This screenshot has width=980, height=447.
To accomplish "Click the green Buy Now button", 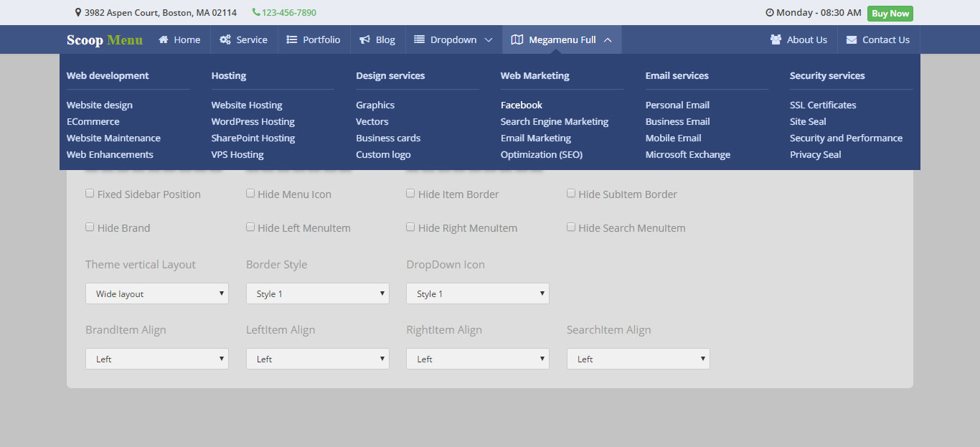I will pyautogui.click(x=890, y=13).
